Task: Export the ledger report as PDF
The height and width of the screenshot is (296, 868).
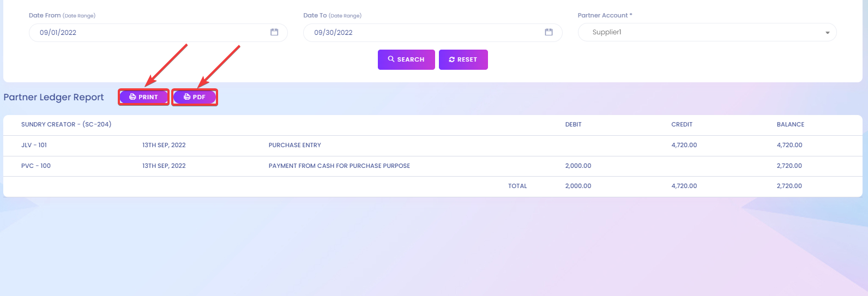Action: point(195,97)
